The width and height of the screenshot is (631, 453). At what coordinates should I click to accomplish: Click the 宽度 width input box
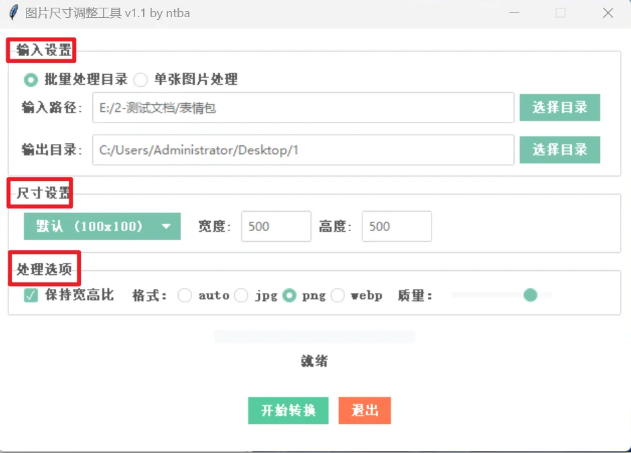click(x=276, y=226)
